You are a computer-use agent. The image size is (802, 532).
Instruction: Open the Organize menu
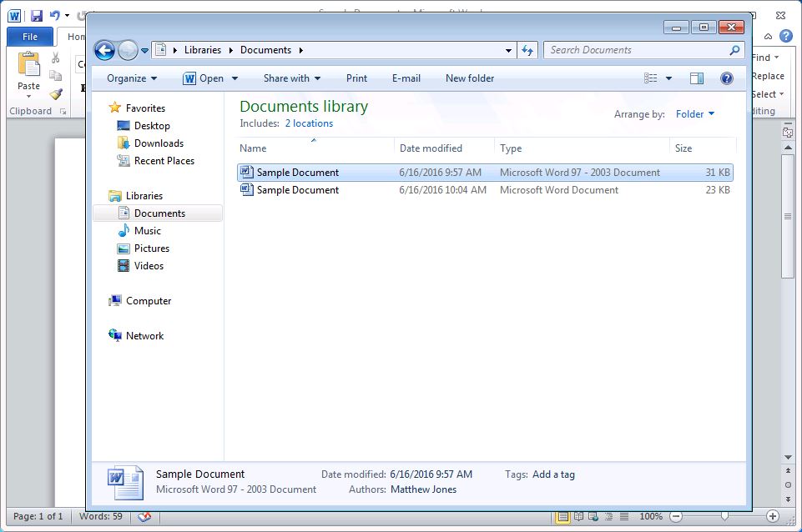132,78
